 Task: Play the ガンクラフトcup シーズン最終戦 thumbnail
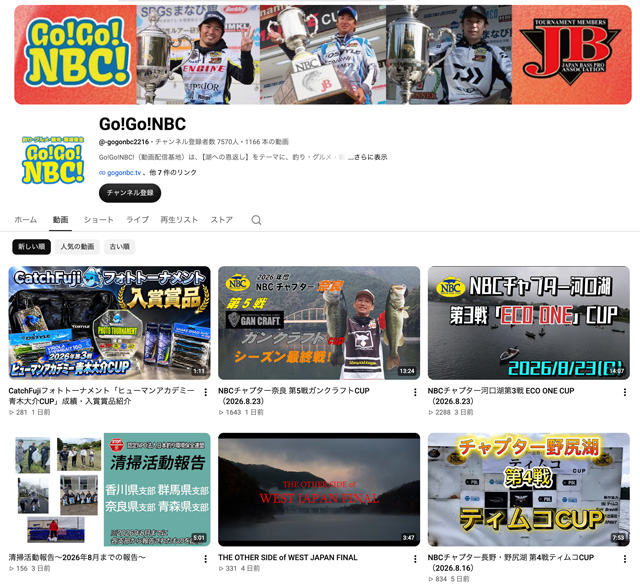click(319, 323)
